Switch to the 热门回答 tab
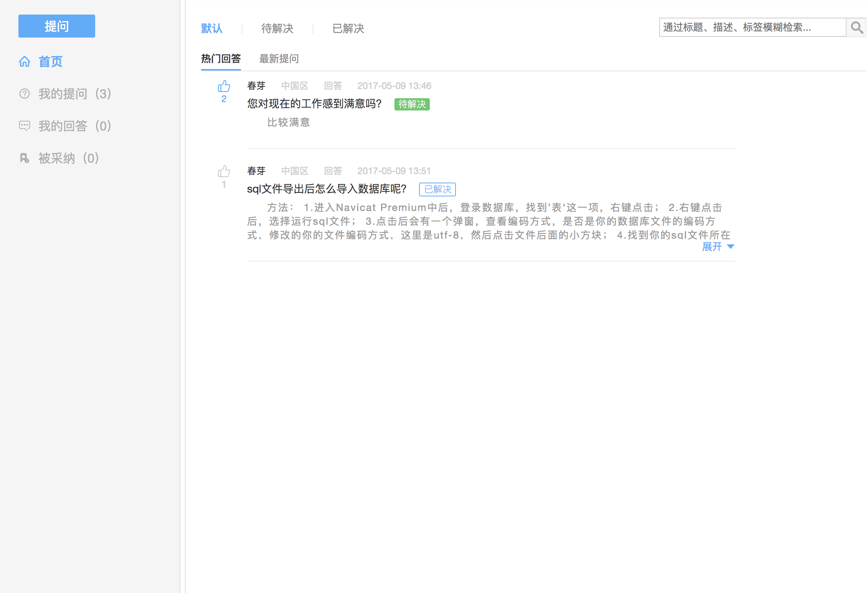The height and width of the screenshot is (593, 868). (x=221, y=59)
